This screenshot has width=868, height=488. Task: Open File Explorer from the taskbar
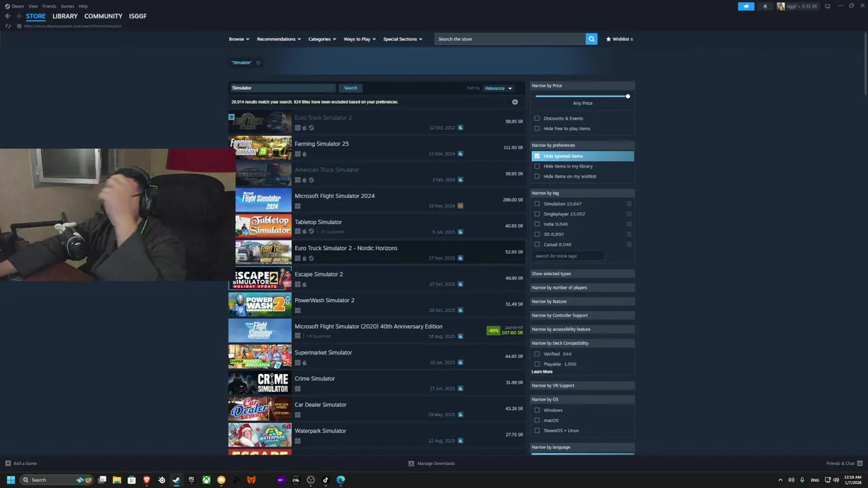tap(117, 480)
